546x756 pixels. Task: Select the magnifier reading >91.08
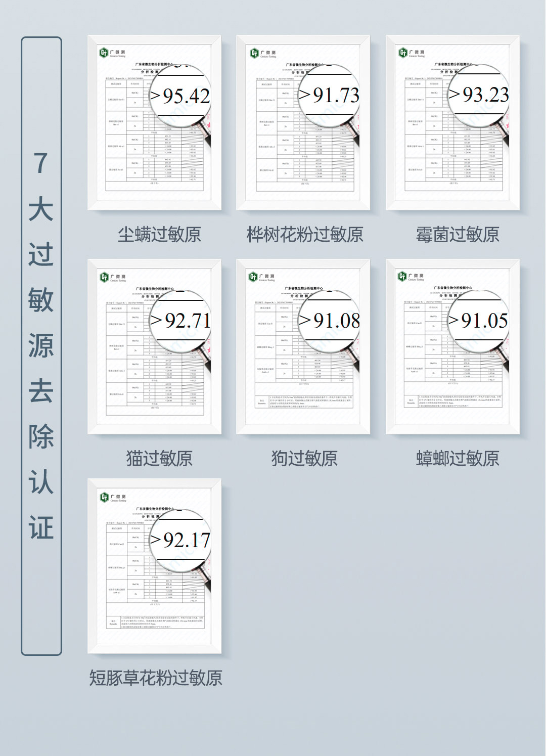pos(330,320)
